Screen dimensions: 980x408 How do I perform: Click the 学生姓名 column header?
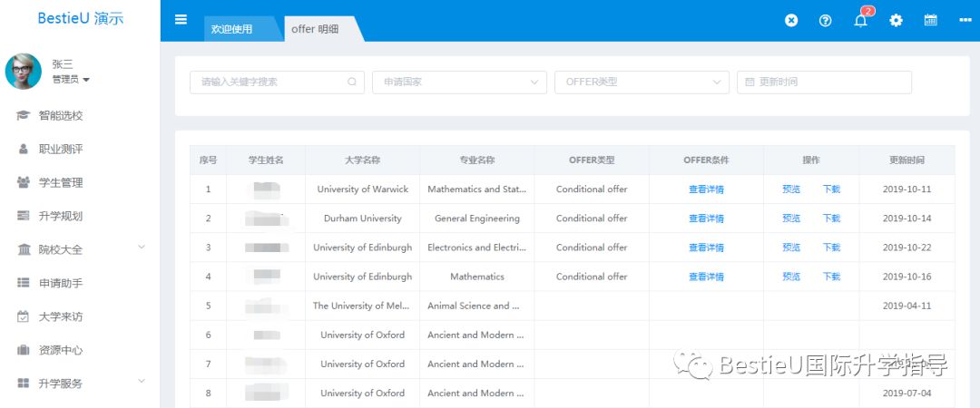tap(266, 160)
